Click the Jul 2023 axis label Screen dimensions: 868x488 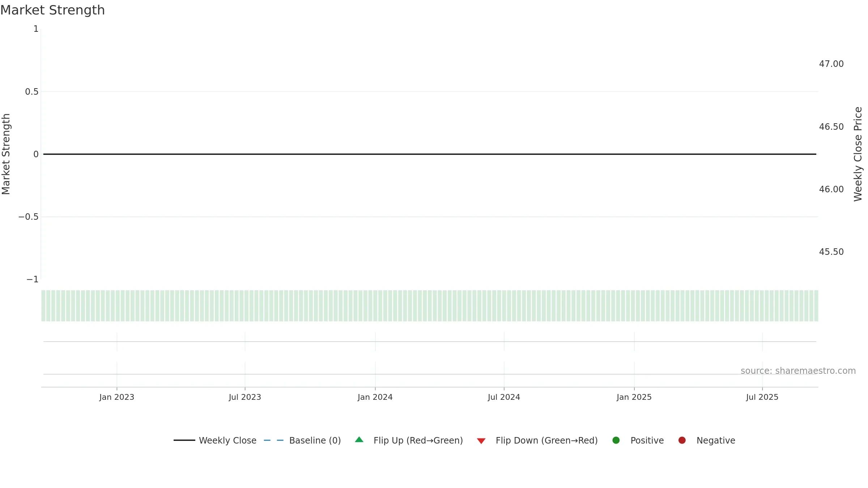pos(245,397)
